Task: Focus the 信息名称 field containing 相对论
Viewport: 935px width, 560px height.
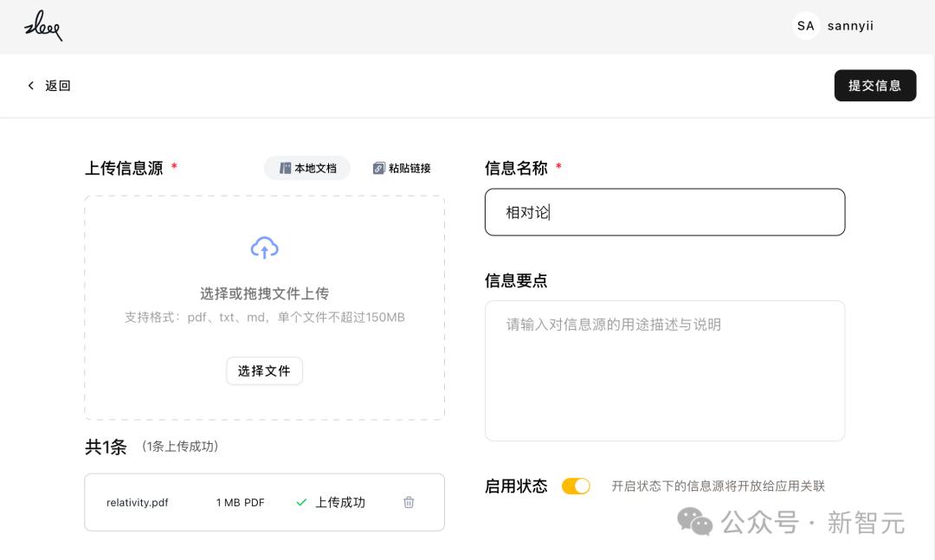Action: (x=664, y=212)
